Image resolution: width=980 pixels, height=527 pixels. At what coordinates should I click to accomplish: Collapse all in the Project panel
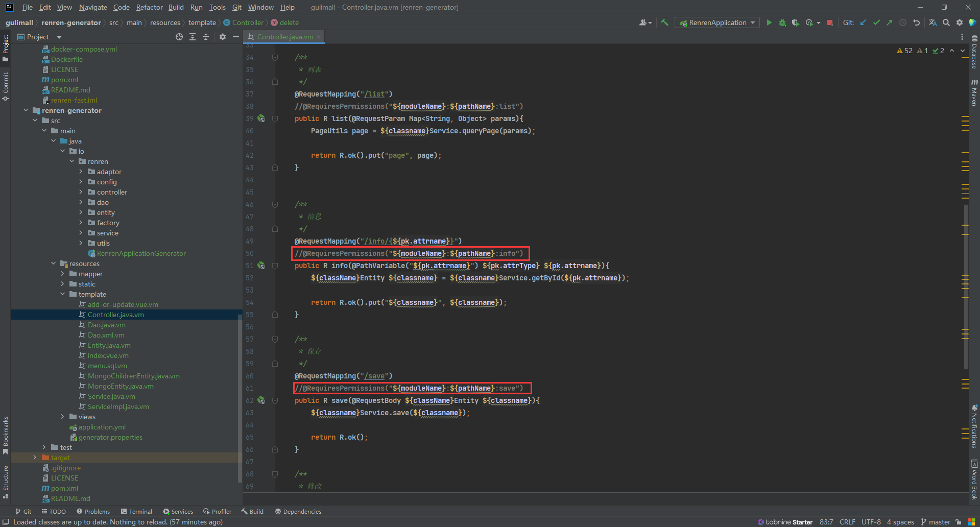pos(206,37)
